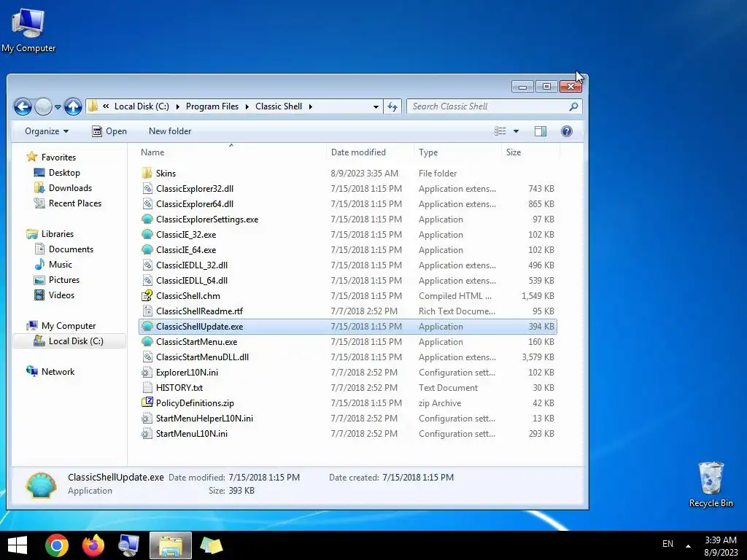Select ClassicIEDLL_64.dll file name
747x560 pixels.
[x=192, y=281]
